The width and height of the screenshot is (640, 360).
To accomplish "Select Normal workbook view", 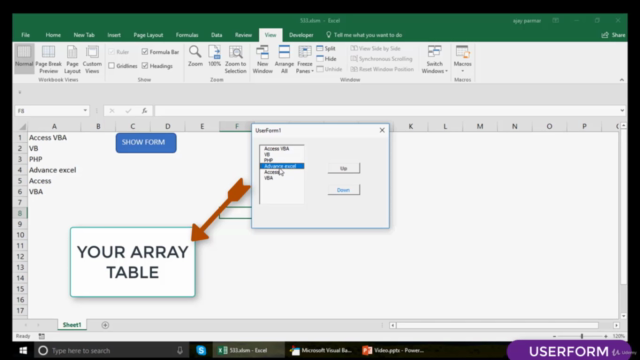I will pos(24,59).
